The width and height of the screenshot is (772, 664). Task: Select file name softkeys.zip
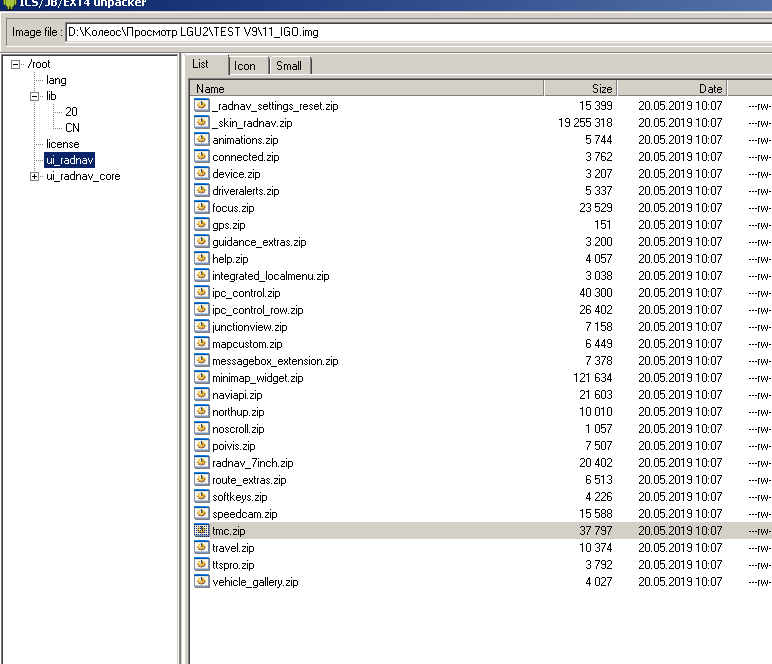[x=240, y=497]
